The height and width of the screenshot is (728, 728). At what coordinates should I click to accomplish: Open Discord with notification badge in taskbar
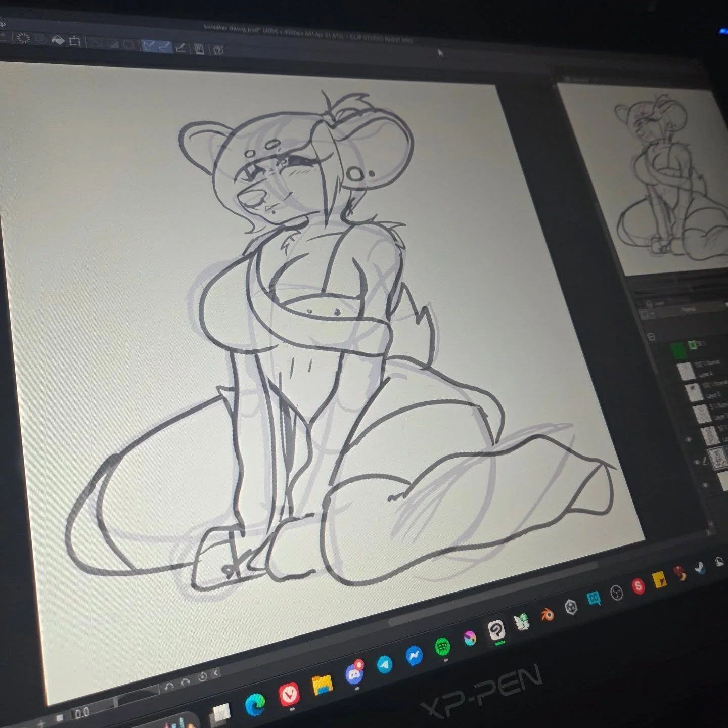tap(354, 673)
